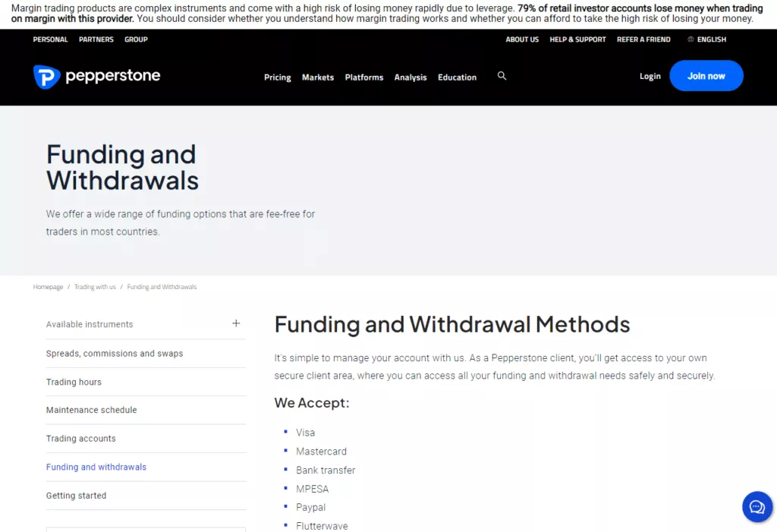Click the Join now button
The image size is (777, 532).
pos(706,76)
